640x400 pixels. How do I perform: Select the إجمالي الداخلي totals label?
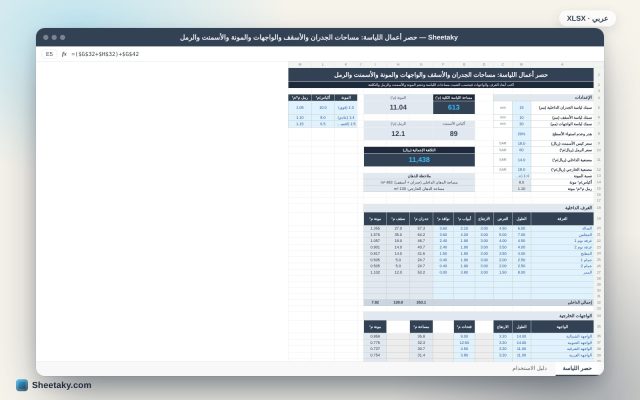(562, 302)
